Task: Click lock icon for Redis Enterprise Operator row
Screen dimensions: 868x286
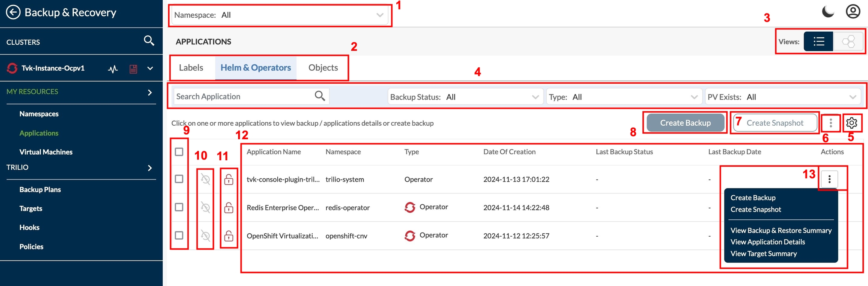Action: click(x=229, y=208)
